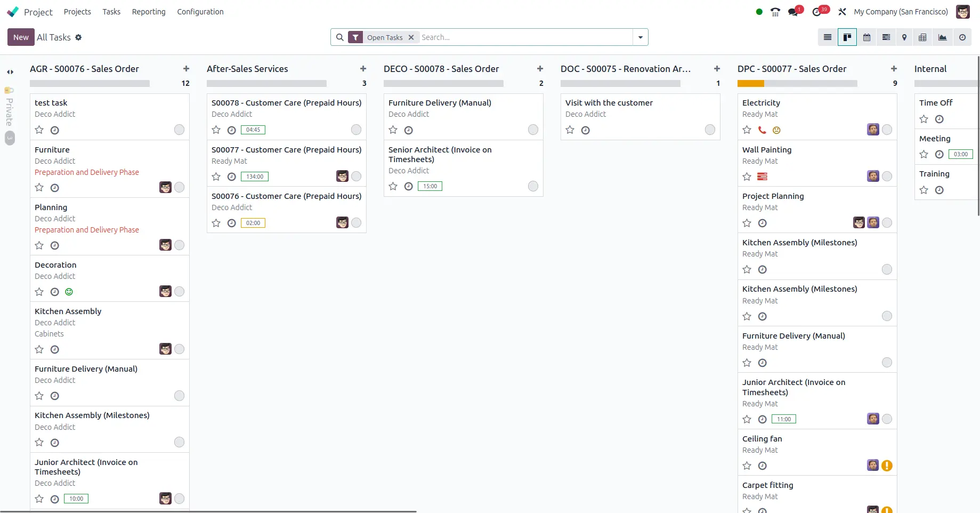The height and width of the screenshot is (513, 980).
Task: Switch to the calendar view
Action: click(x=866, y=37)
